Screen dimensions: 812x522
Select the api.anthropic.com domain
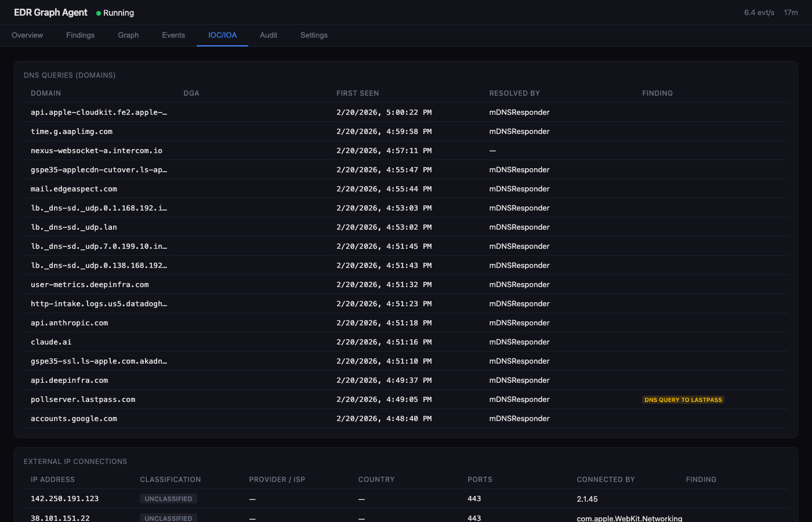coord(69,323)
